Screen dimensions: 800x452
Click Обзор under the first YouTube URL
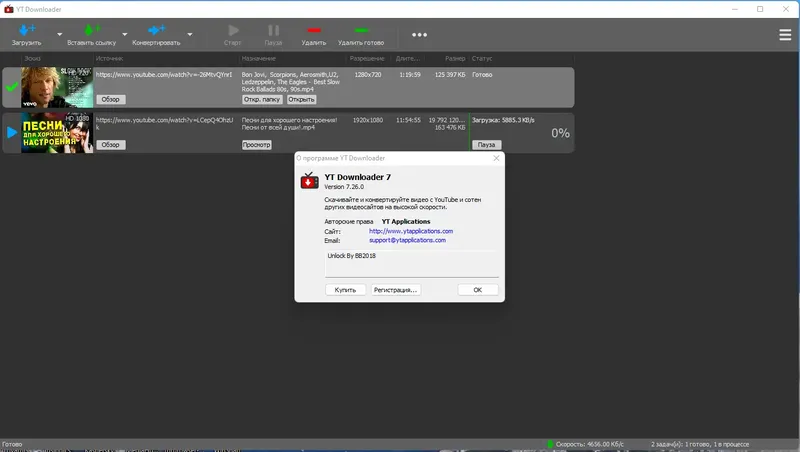[110, 99]
